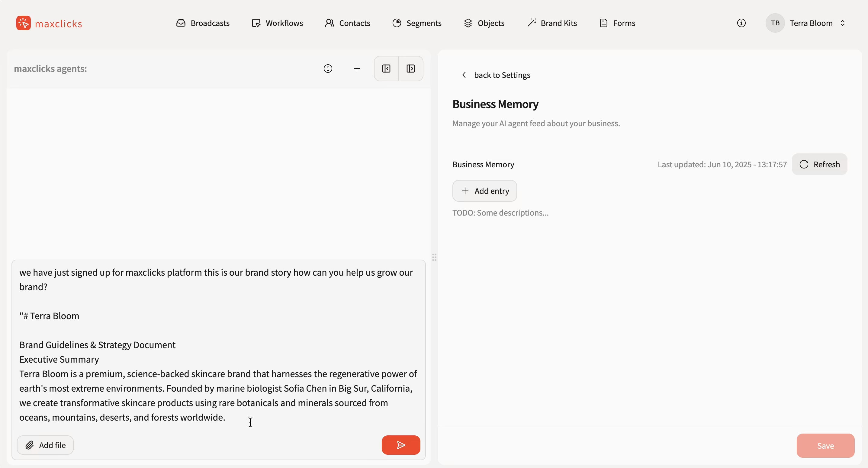The width and height of the screenshot is (868, 468).
Task: Click the send message arrow button
Action: 401,445
